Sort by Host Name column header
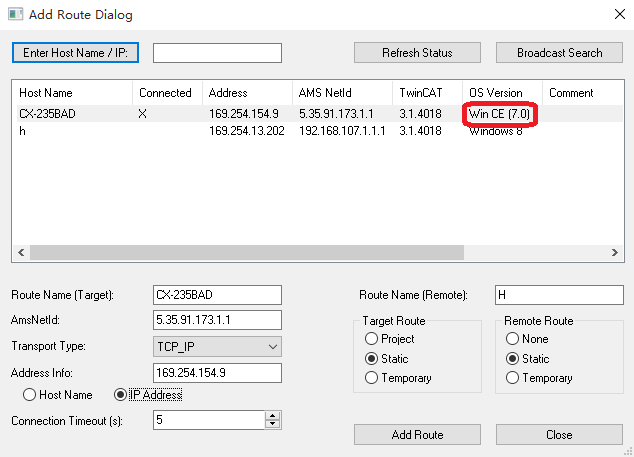 (x=46, y=93)
